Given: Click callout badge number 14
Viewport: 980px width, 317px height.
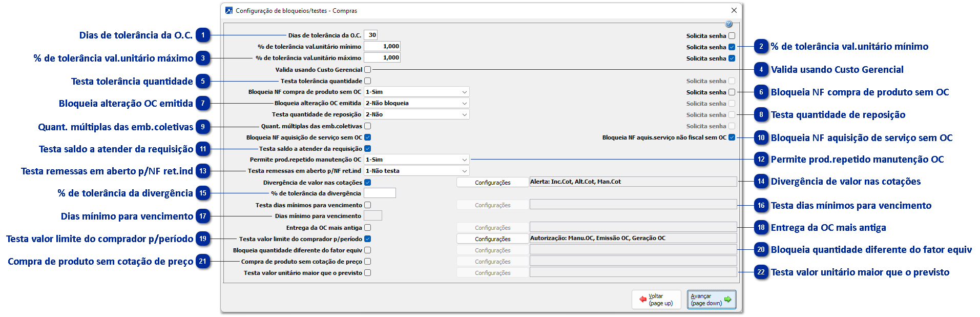Looking at the screenshot, I should (x=761, y=181).
